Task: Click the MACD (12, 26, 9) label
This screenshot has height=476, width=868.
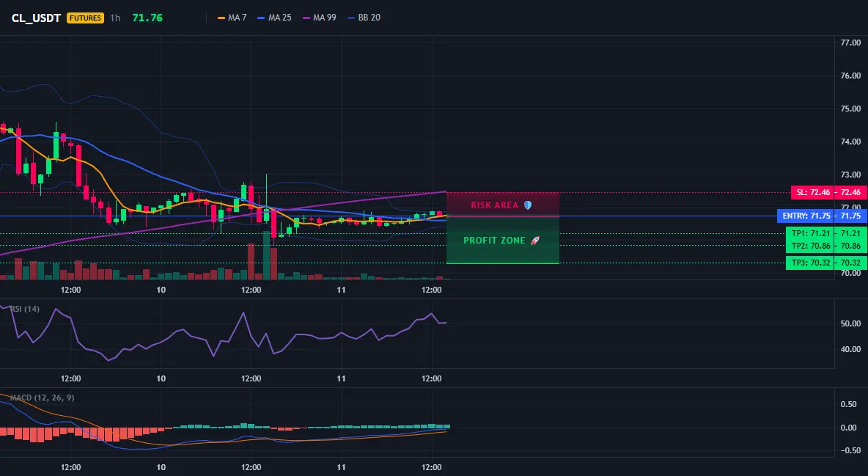Action: tap(42, 398)
